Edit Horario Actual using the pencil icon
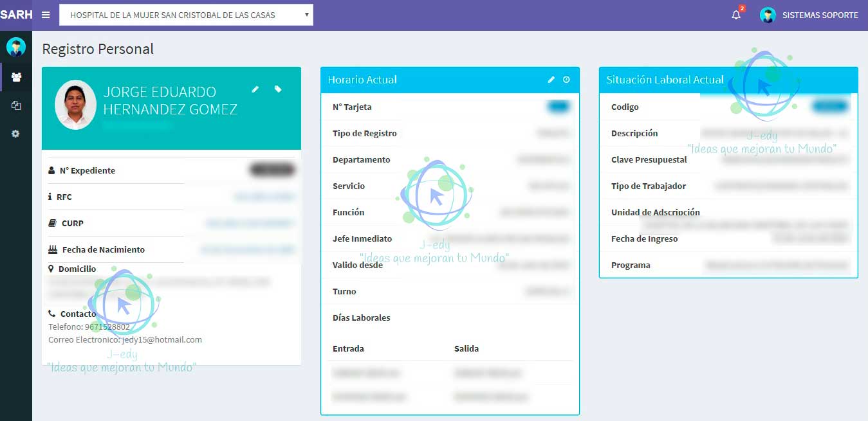 (551, 80)
